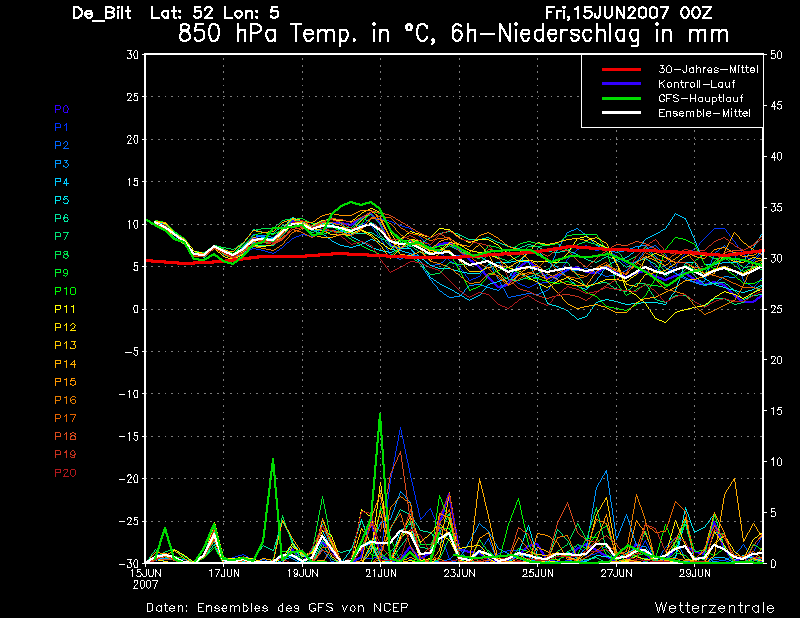Screen dimensions: 800x618
Task: Click the 23JUN x-axis label
Action: 459,573
